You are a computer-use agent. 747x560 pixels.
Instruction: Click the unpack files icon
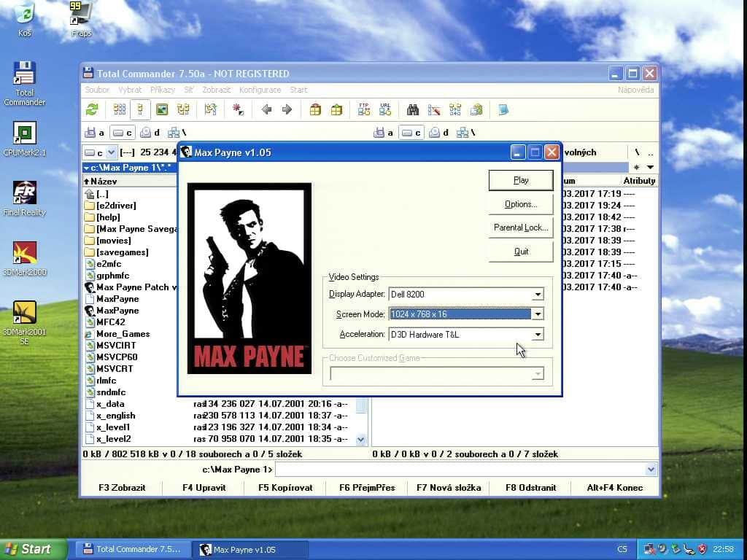coord(336,110)
